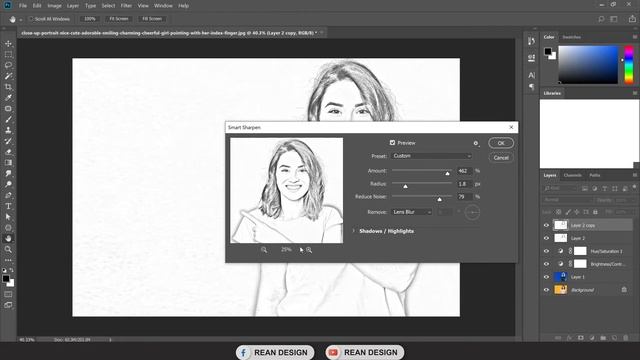Toggle the Preview checkbox
The height and width of the screenshot is (360, 640).
392,143
